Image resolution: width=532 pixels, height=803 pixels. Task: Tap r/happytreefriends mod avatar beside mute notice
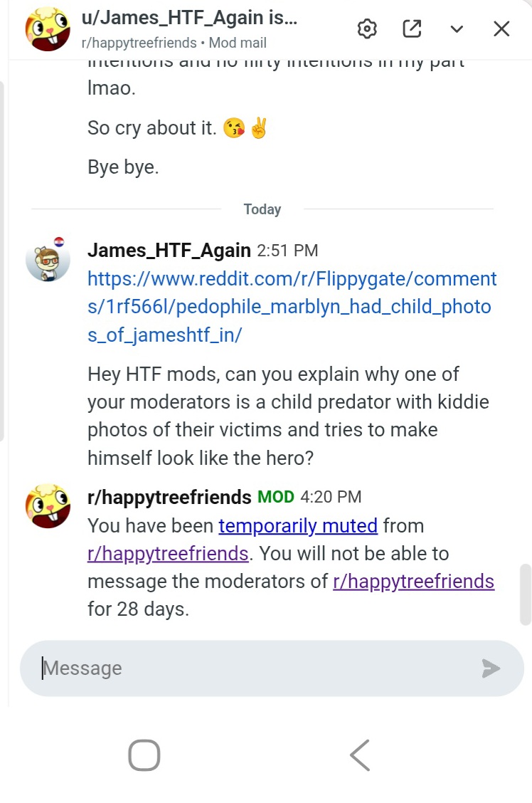tap(48, 505)
